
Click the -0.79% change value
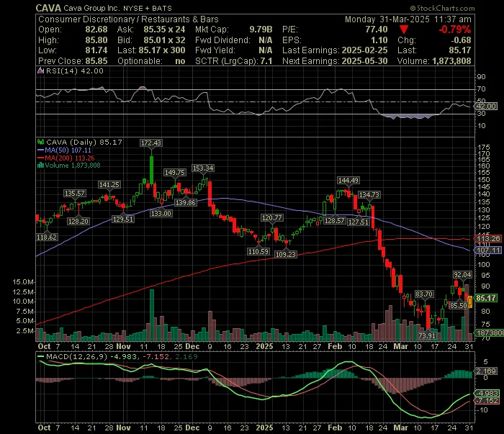click(x=455, y=30)
